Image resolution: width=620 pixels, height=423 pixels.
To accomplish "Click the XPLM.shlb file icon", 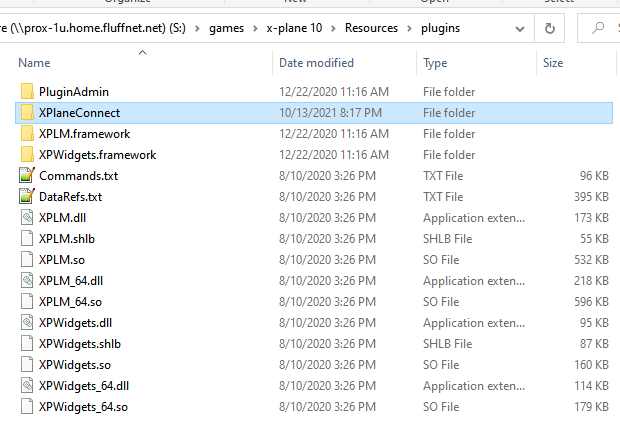I will (27, 238).
